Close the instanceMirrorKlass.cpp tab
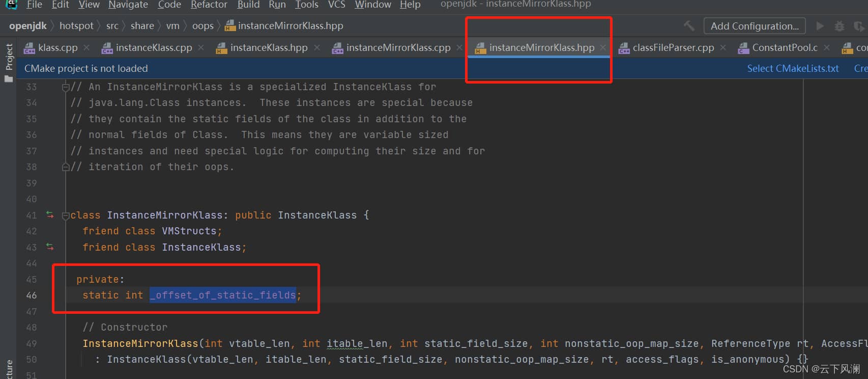 click(459, 47)
